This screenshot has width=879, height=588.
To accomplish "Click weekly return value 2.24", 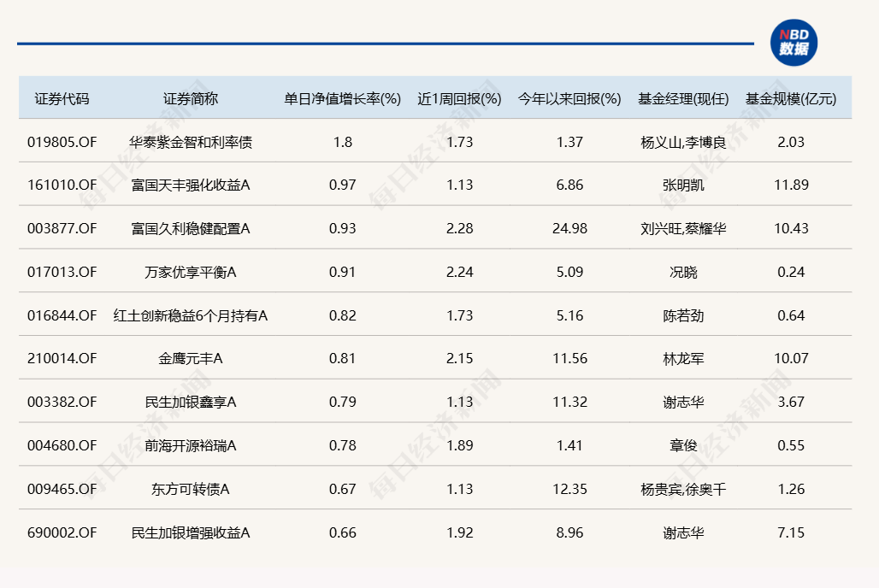I will (460, 272).
